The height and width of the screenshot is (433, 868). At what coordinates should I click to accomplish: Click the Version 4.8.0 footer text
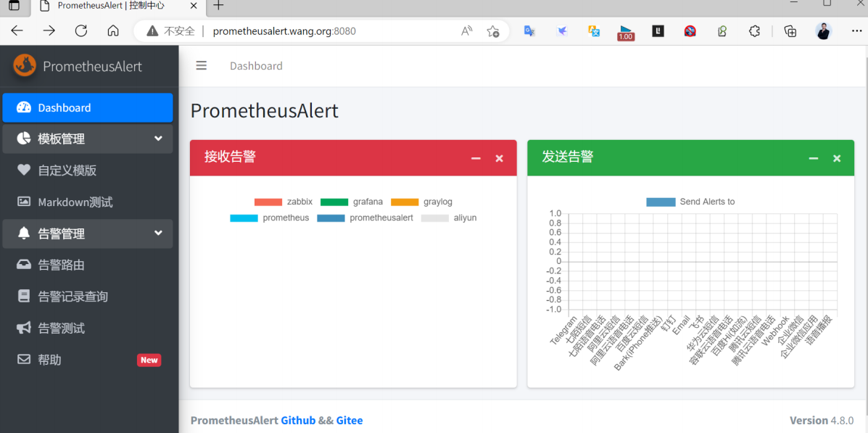click(822, 420)
